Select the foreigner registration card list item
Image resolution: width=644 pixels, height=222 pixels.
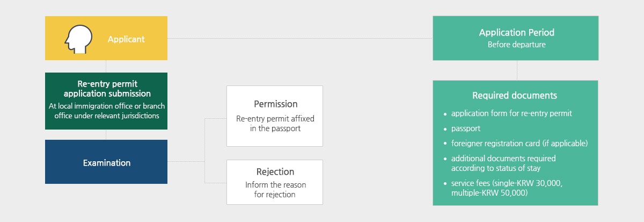point(519,144)
